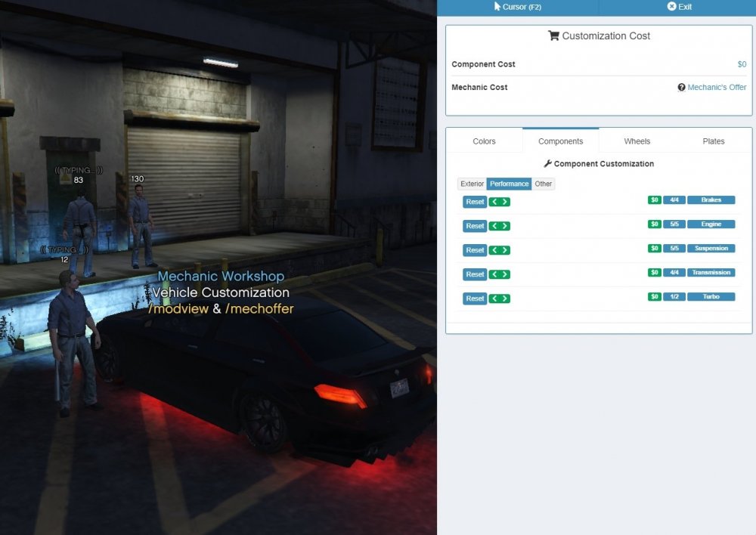The height and width of the screenshot is (535, 756).
Task: Select previous Brakes option arrow
Action: tap(494, 202)
